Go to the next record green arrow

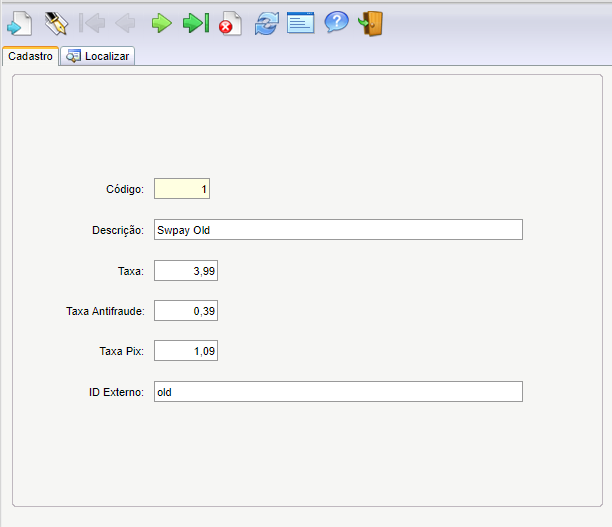(x=162, y=23)
